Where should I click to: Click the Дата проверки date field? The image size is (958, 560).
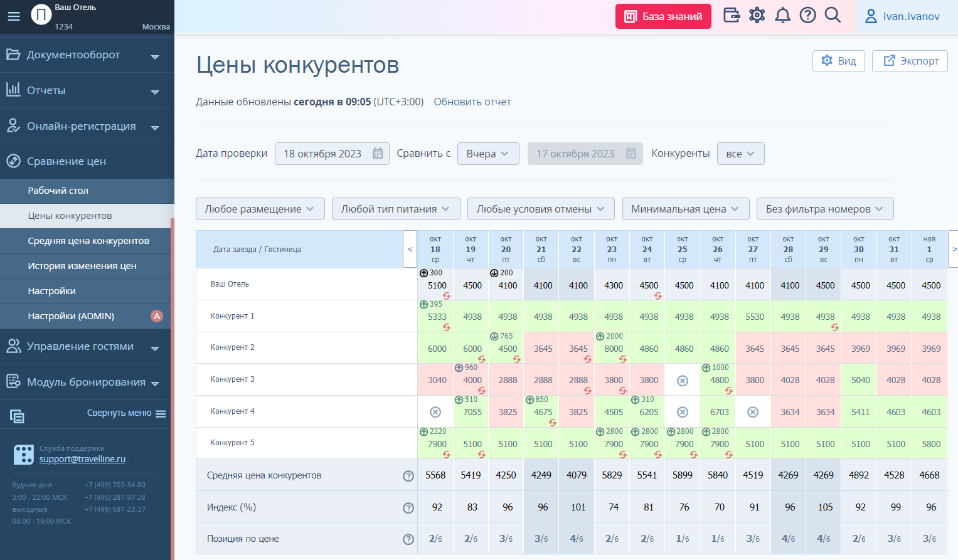click(332, 154)
